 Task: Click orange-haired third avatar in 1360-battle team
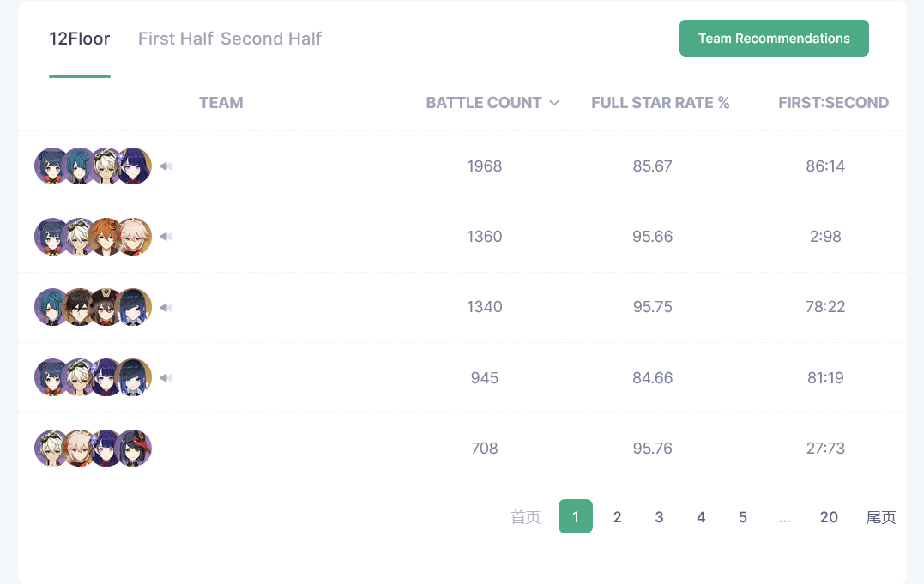[106, 237]
